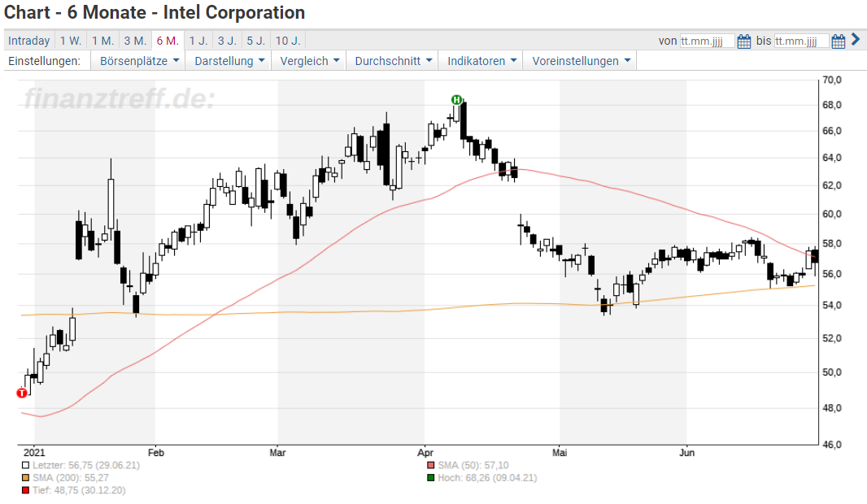
Task: Click the green H high marker on chart
Action: (x=456, y=100)
